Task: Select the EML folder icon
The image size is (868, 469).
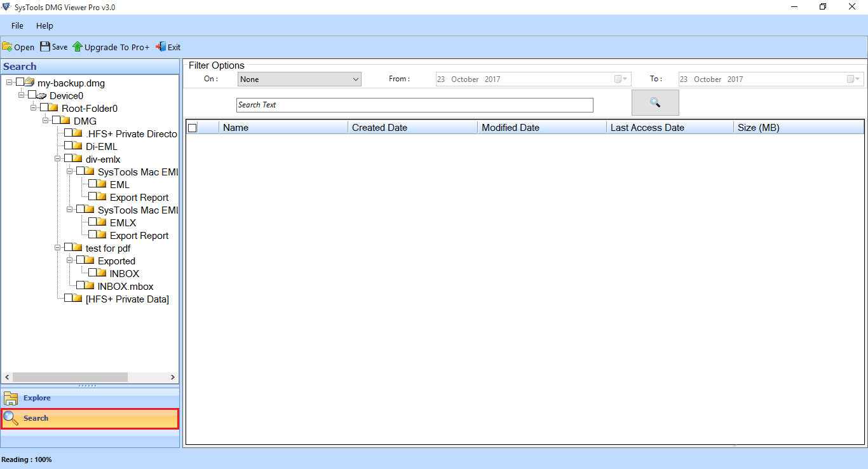Action: point(102,184)
